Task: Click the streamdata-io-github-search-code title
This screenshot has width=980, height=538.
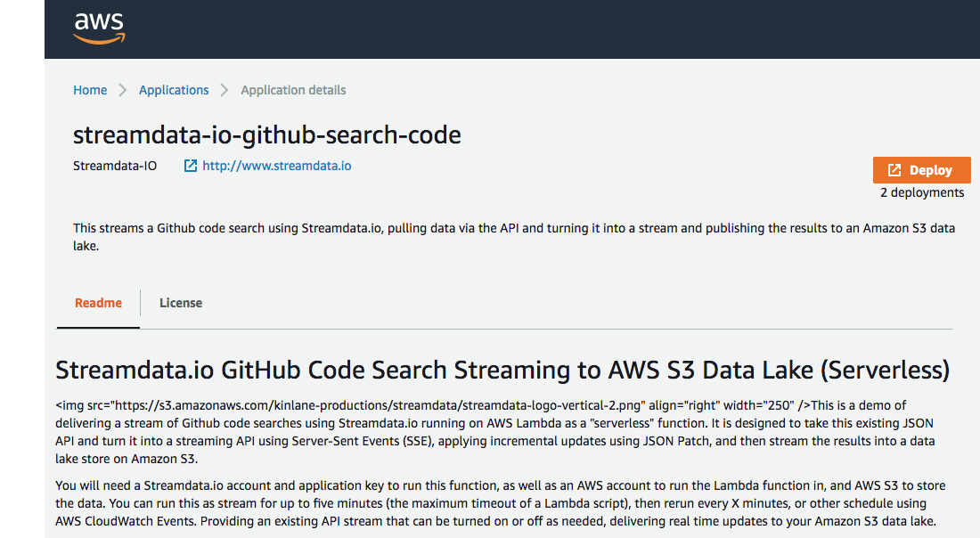Action: coord(267,135)
